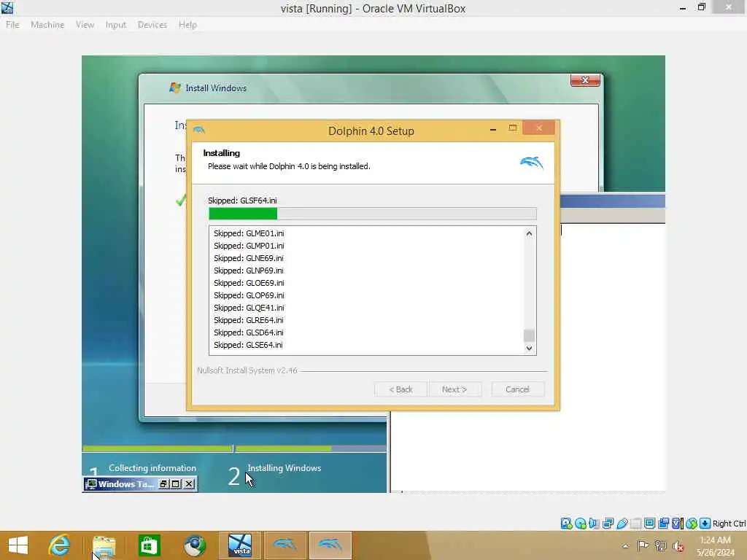747x560 pixels.
Task: Select the 'Skipped: GLOE69.ini' log line
Action: coord(249,283)
